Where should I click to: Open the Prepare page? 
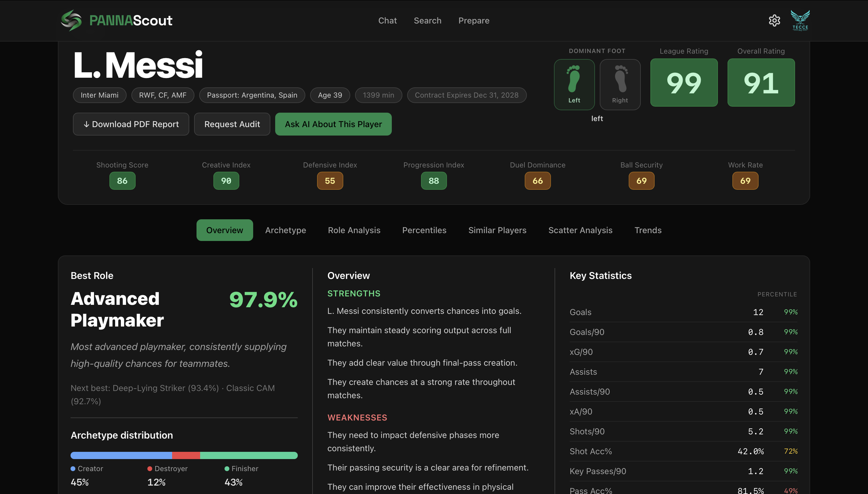(x=473, y=20)
